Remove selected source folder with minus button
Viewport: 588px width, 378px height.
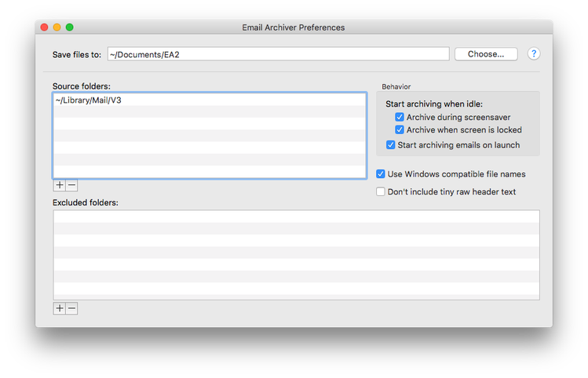pyautogui.click(x=71, y=185)
